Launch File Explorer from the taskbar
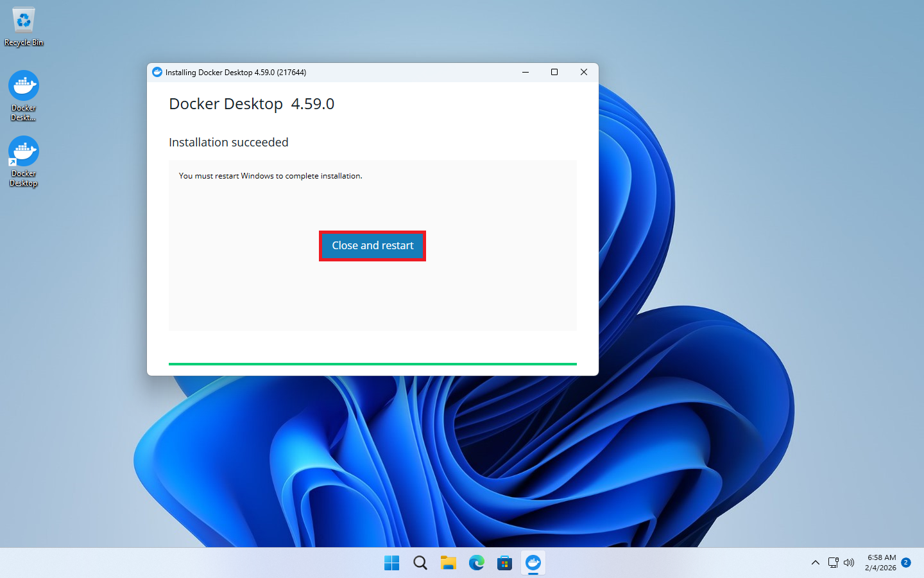 (x=448, y=563)
